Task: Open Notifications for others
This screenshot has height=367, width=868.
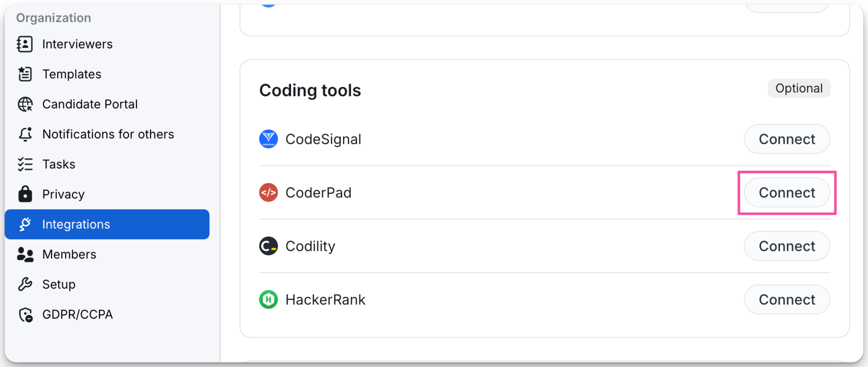Action: pyautogui.click(x=108, y=134)
